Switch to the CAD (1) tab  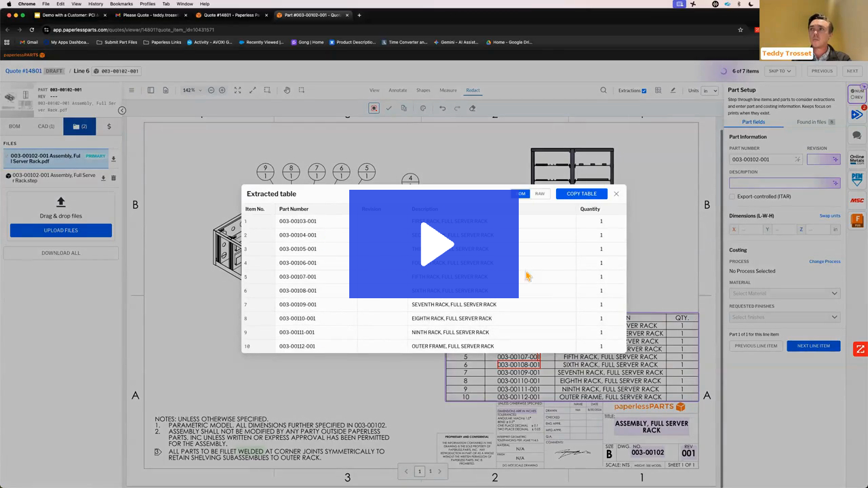pos(46,126)
